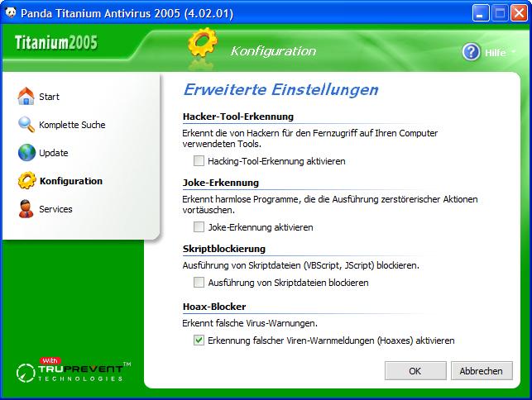
Task: Select Services in the sidebar
Action: (x=55, y=209)
